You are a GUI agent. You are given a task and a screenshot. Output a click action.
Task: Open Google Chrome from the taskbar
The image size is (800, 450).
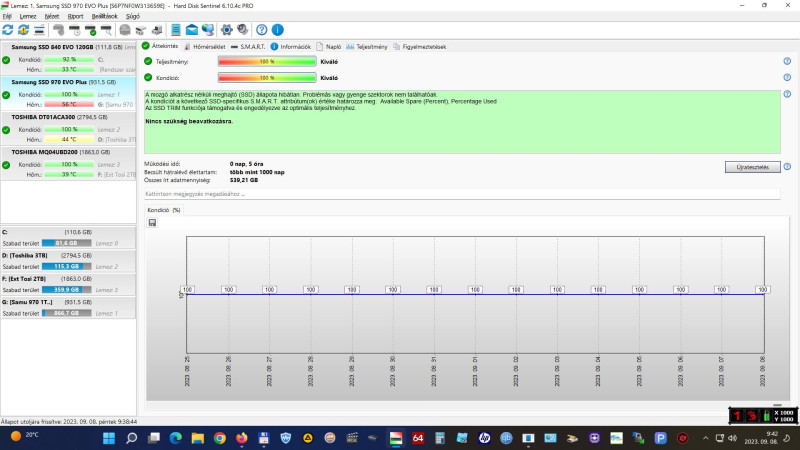pyautogui.click(x=220, y=438)
